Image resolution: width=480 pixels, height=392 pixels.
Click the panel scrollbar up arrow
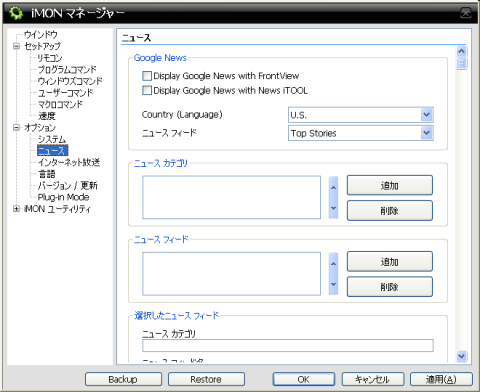point(461,51)
